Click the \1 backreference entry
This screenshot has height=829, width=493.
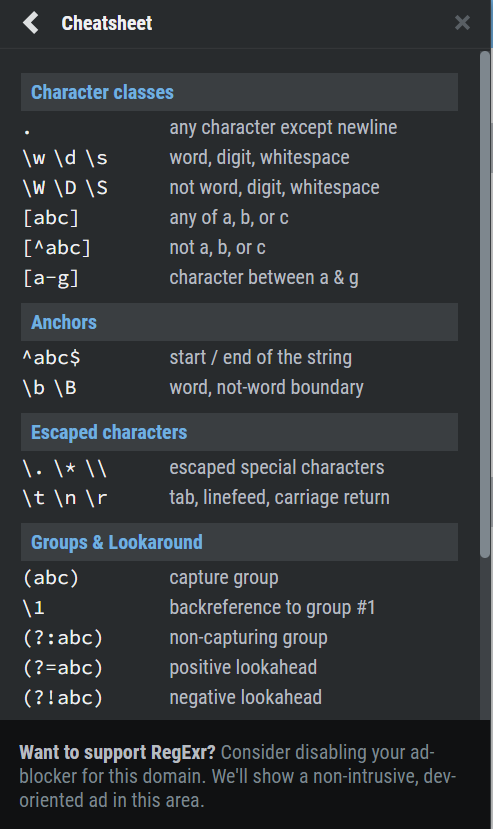coord(33,608)
